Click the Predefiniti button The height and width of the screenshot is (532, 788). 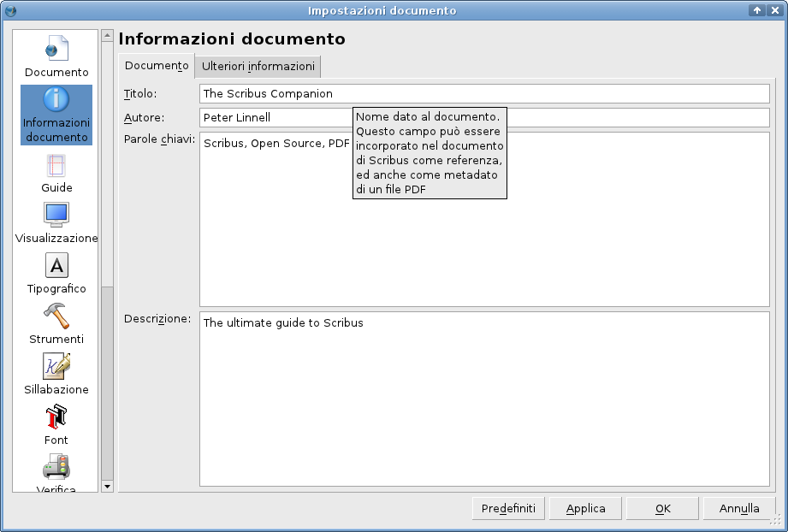pyautogui.click(x=508, y=508)
